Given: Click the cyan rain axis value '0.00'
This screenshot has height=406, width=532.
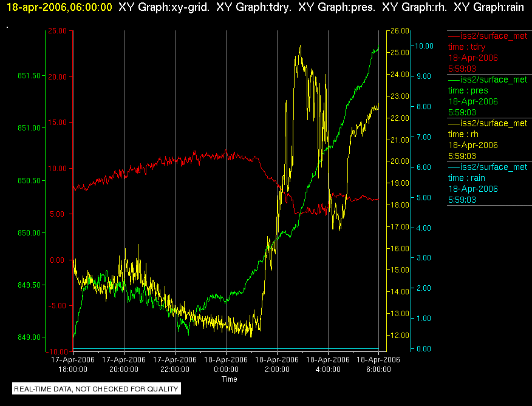Looking at the screenshot, I should coord(424,349).
